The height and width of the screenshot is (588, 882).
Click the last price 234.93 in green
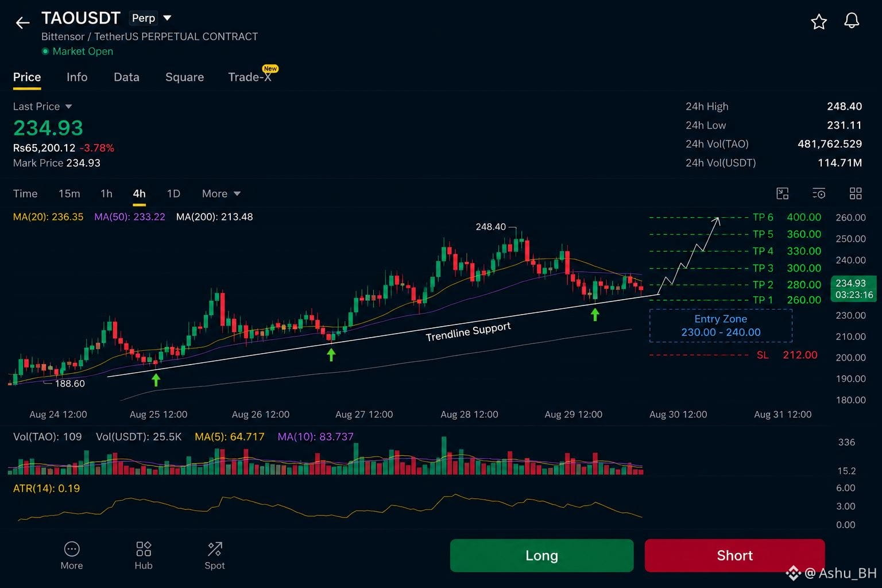48,127
